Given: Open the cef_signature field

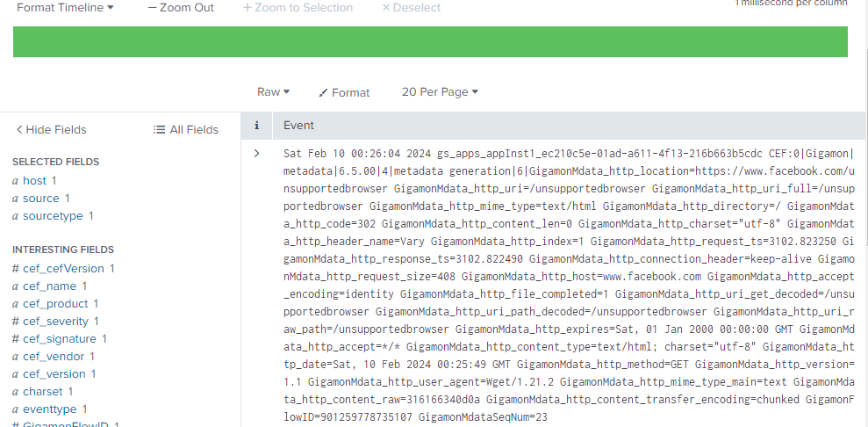Looking at the screenshot, I should pyautogui.click(x=59, y=339).
